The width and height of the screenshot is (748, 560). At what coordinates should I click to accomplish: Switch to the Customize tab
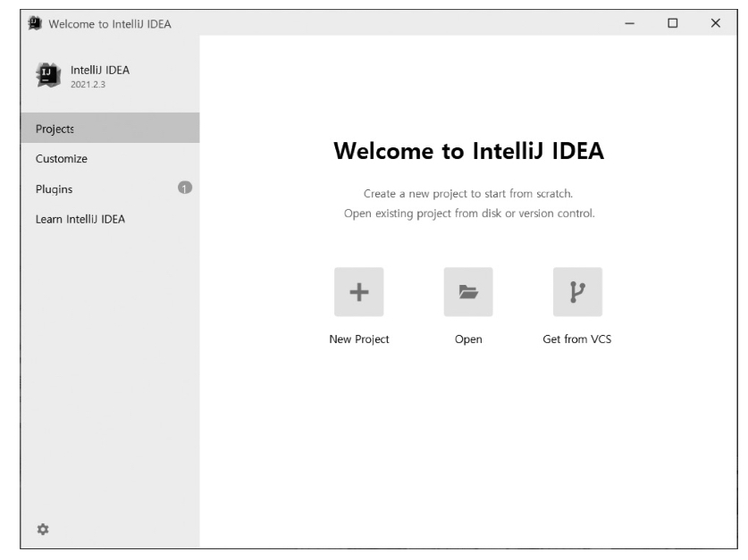(x=110, y=159)
